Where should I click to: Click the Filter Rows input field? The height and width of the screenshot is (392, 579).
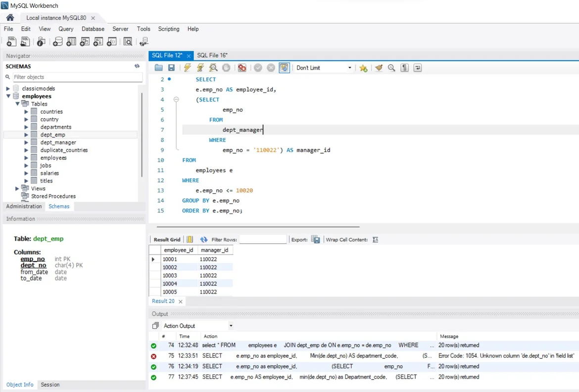[x=263, y=239]
